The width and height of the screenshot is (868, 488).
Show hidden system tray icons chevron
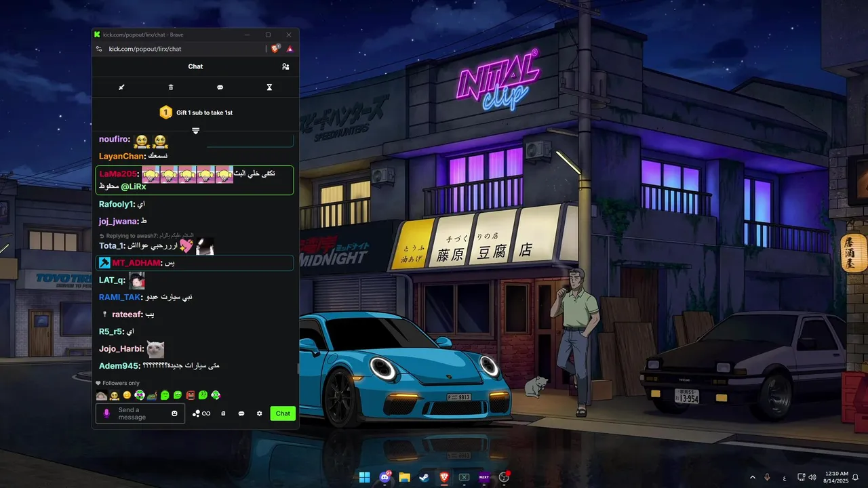(752, 477)
